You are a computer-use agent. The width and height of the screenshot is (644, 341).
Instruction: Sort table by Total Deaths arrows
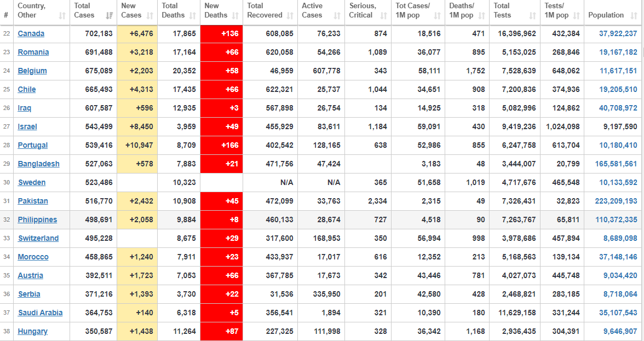point(193,16)
